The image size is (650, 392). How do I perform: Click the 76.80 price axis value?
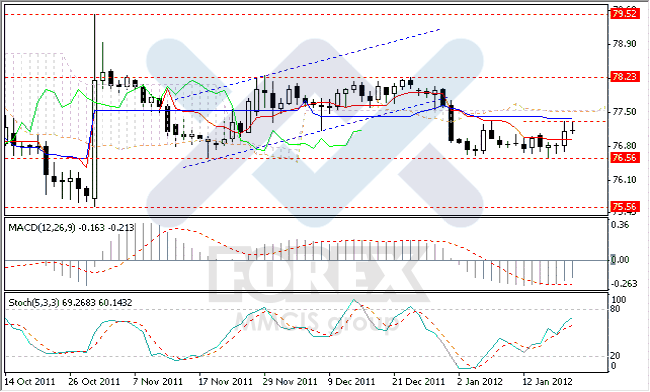[624, 146]
